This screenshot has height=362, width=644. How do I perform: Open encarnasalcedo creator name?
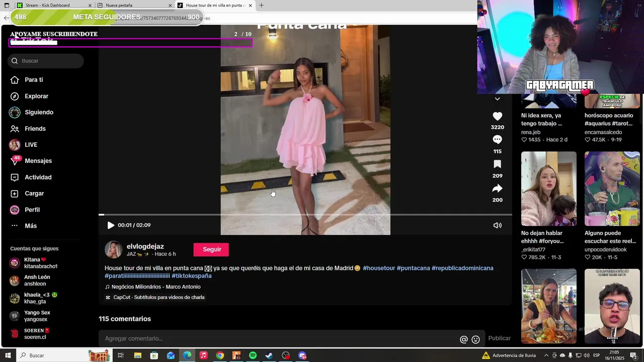point(603,132)
